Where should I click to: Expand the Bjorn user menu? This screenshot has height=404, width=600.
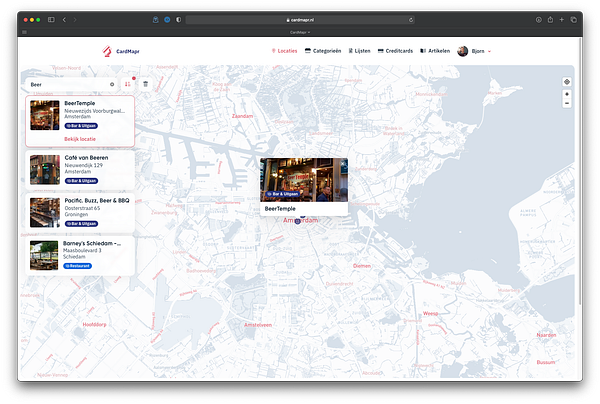(x=474, y=51)
